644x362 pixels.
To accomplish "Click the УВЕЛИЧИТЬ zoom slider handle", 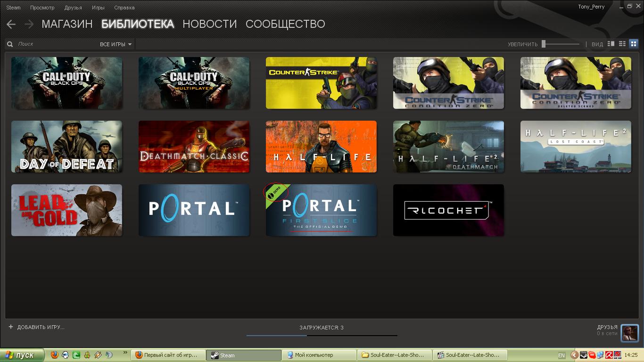I will coord(544,44).
